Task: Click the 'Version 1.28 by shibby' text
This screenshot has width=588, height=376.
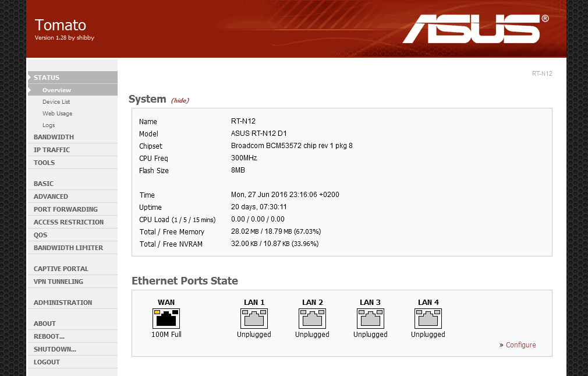Action: (65, 37)
